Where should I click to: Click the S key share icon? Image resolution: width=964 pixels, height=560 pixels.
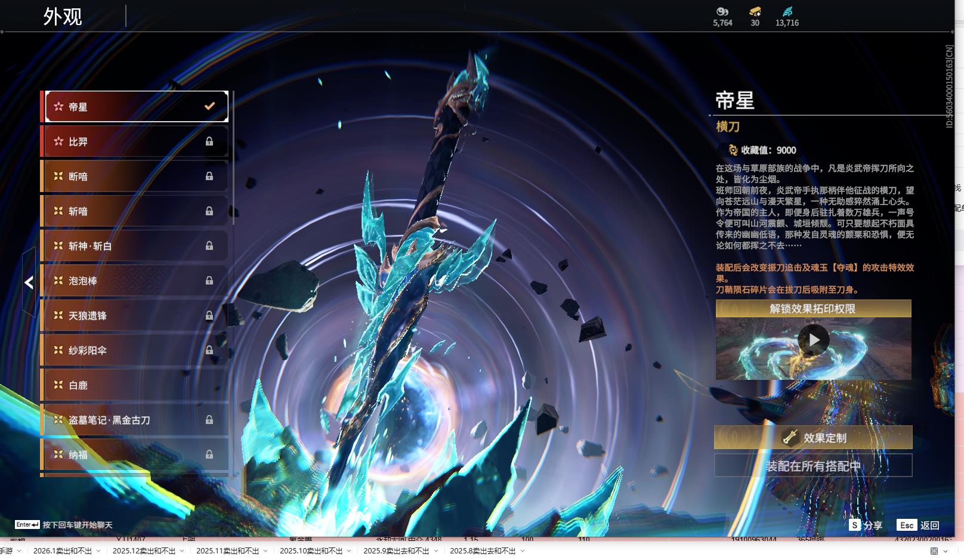(x=854, y=525)
